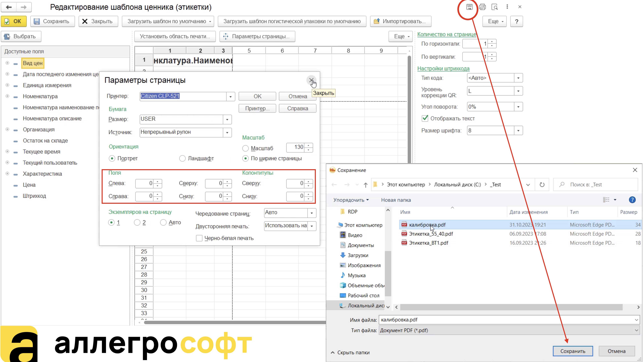Go back with the left arrow
Screen dimensions: 644x362
pos(9,7)
